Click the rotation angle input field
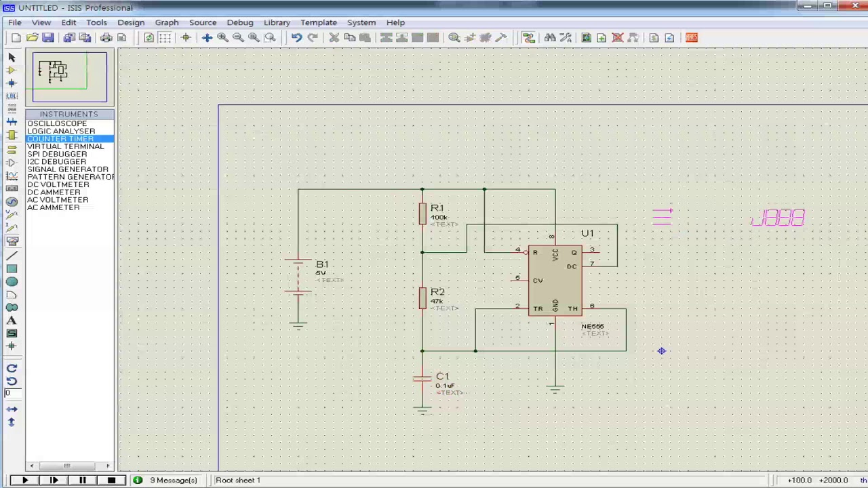The width and height of the screenshot is (868, 488). pyautogui.click(x=12, y=394)
